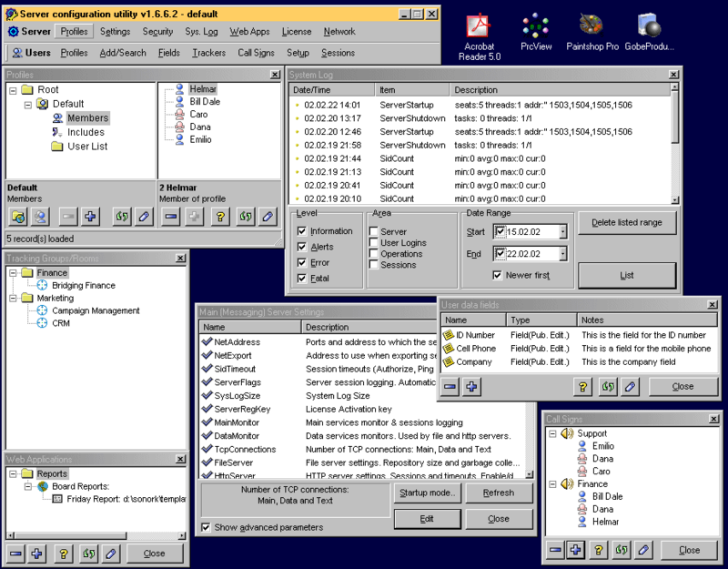Collapse Default node in Profiles tree
728x569 pixels.
click(28, 105)
